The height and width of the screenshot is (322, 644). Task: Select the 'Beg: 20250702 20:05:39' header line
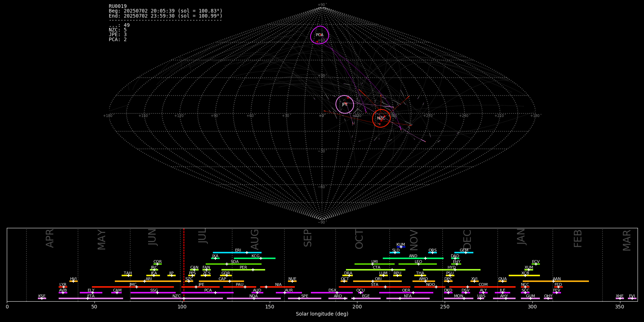(166, 11)
